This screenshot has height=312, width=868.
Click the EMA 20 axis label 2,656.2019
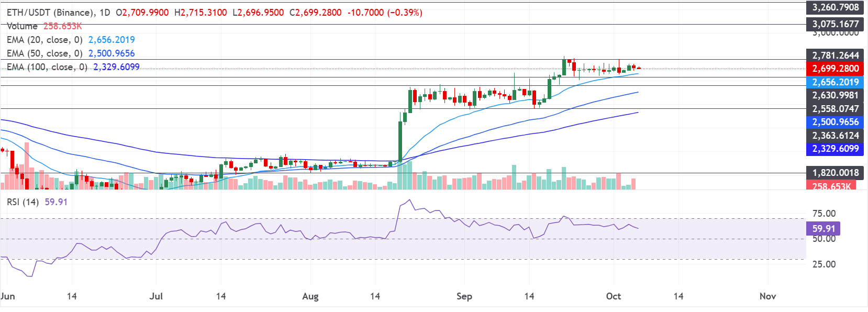tap(836, 82)
